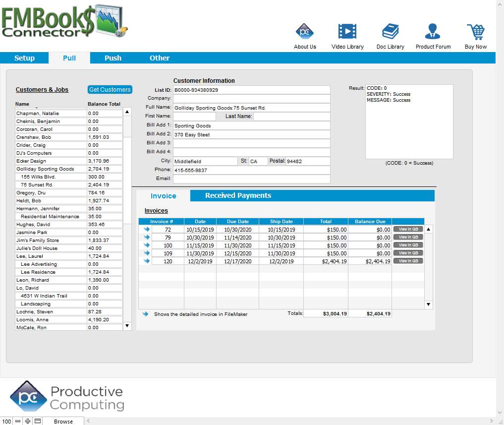View invoice 100 in QB

[x=408, y=245]
